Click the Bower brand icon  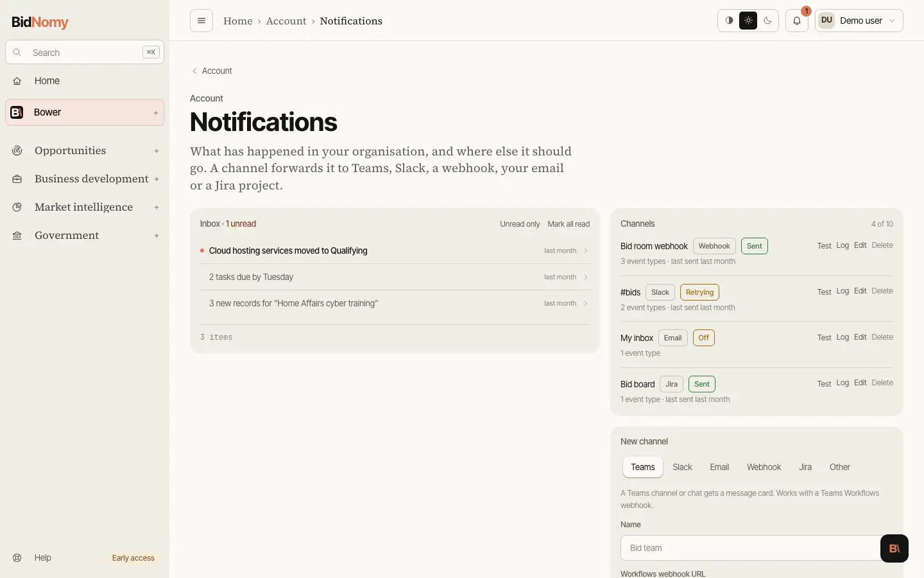(17, 112)
